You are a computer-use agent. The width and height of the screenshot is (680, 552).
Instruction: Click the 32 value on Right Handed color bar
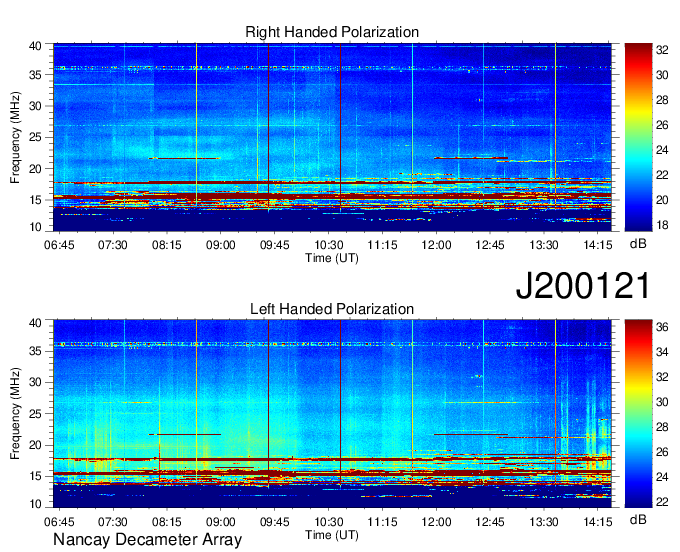pyautogui.click(x=662, y=50)
